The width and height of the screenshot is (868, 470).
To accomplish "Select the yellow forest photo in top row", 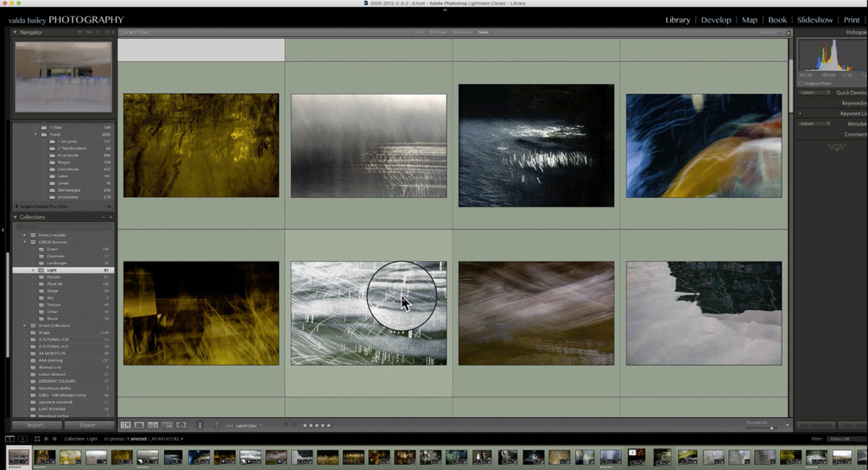I will (201, 146).
